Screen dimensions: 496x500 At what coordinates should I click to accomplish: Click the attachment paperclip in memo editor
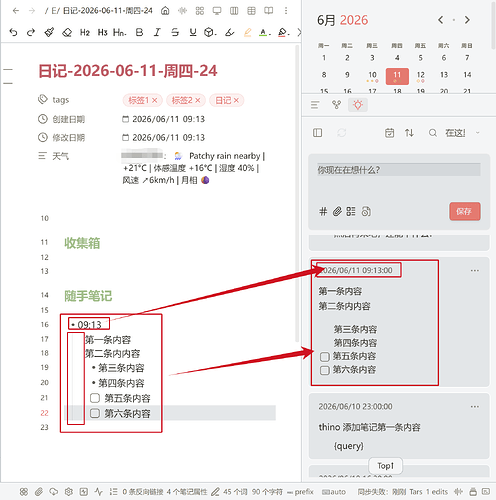click(337, 211)
